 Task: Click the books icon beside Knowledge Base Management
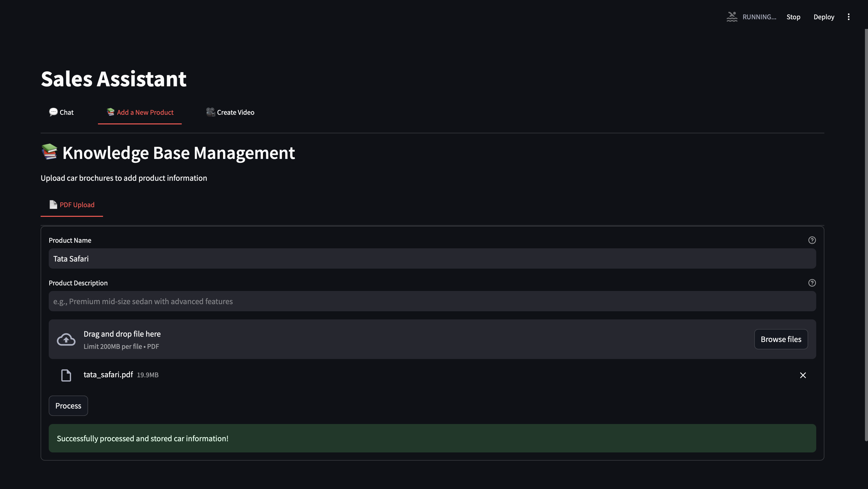[x=49, y=152]
